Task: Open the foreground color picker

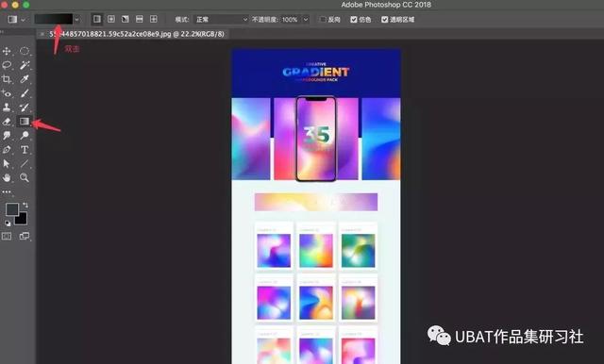Action: [x=11, y=209]
